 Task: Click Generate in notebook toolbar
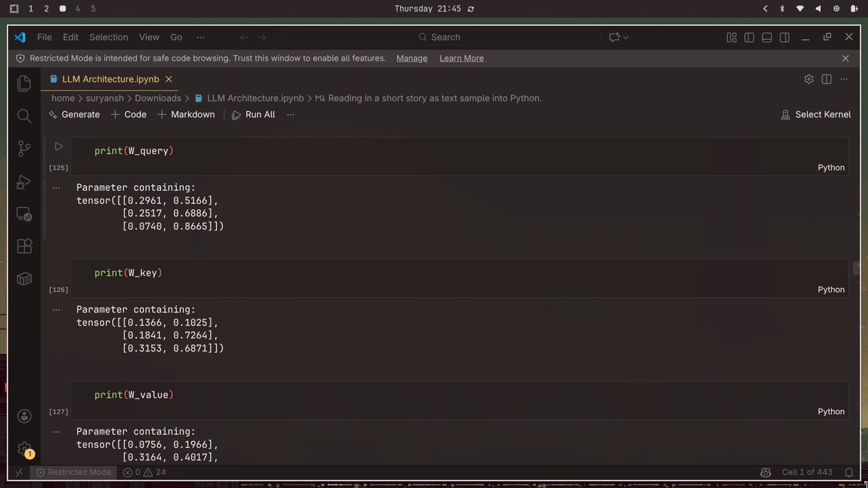[74, 114]
